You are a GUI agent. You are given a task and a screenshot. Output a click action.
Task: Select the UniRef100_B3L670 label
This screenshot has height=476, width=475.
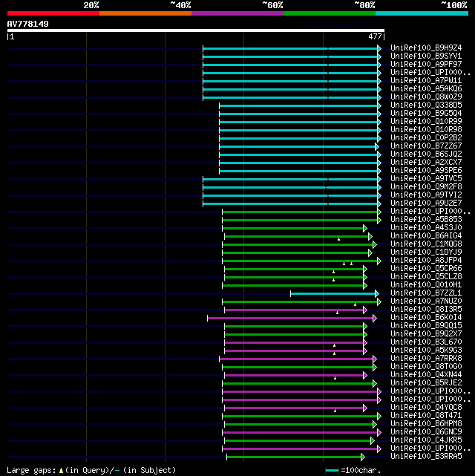pyautogui.click(x=426, y=342)
